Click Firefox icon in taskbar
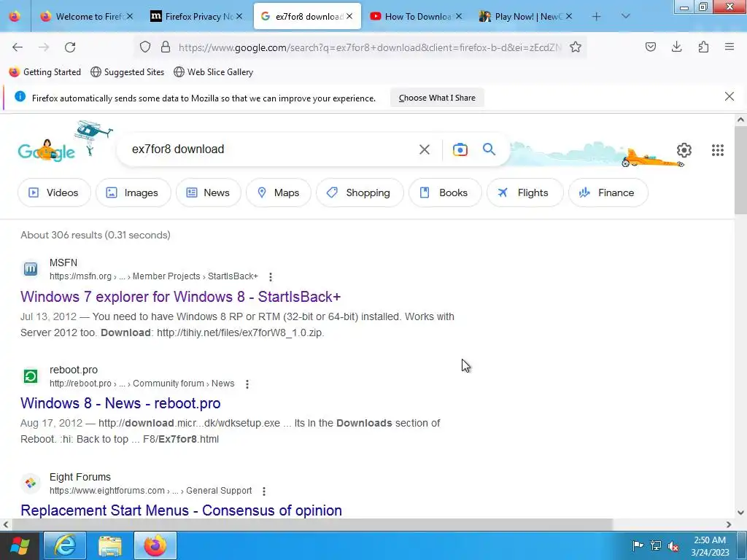The height and width of the screenshot is (560, 747). click(155, 546)
